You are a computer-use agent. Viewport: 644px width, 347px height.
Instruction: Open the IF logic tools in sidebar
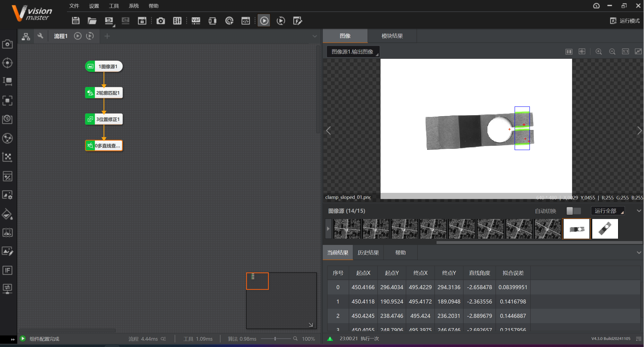click(x=7, y=270)
